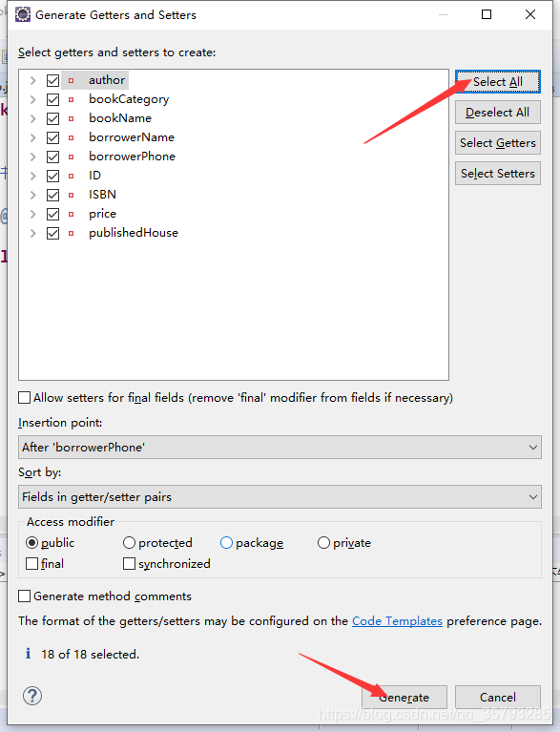
Task: Enable 'Allow setters for final fields' checkbox
Action: point(24,398)
